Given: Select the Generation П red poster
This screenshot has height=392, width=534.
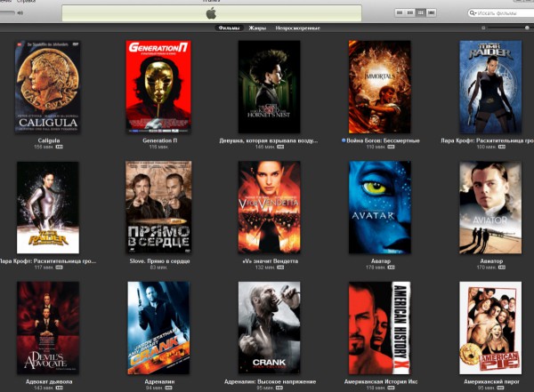Looking at the screenshot, I should point(158,87).
